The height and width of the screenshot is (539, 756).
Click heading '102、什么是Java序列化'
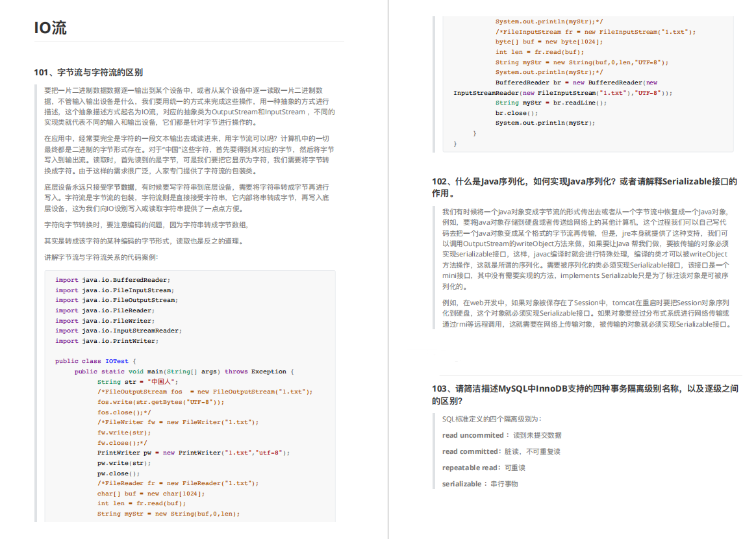point(585,188)
